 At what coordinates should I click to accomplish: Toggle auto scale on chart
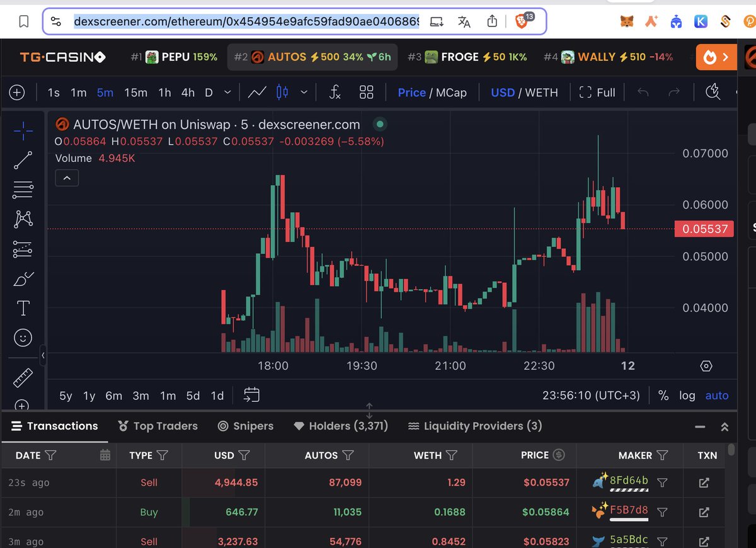[x=717, y=396]
